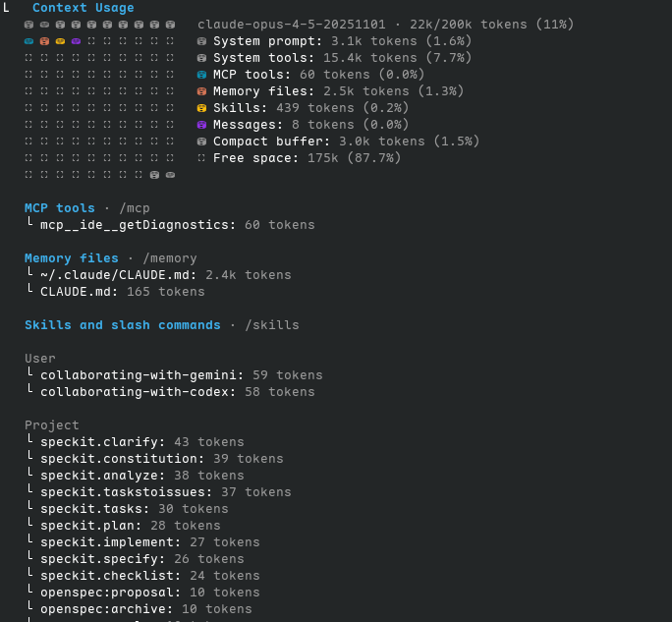Click the orange Memory files legend icon
This screenshot has width=672, height=622.
pos(201,91)
